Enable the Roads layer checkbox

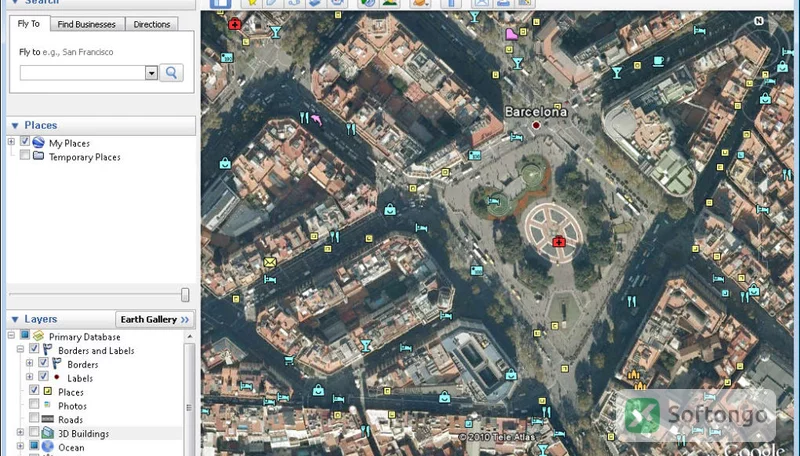click(34, 418)
